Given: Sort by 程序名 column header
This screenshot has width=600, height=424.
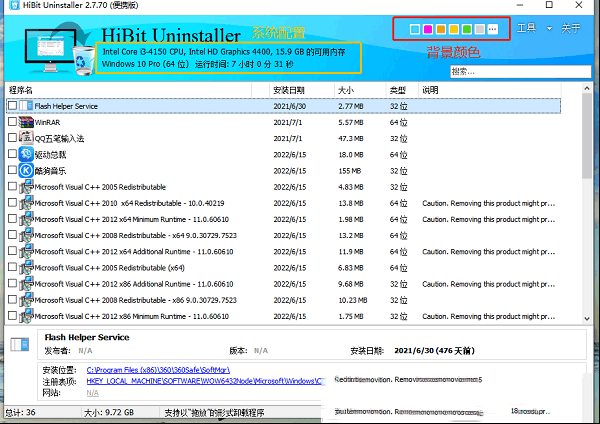Looking at the screenshot, I should point(129,90).
